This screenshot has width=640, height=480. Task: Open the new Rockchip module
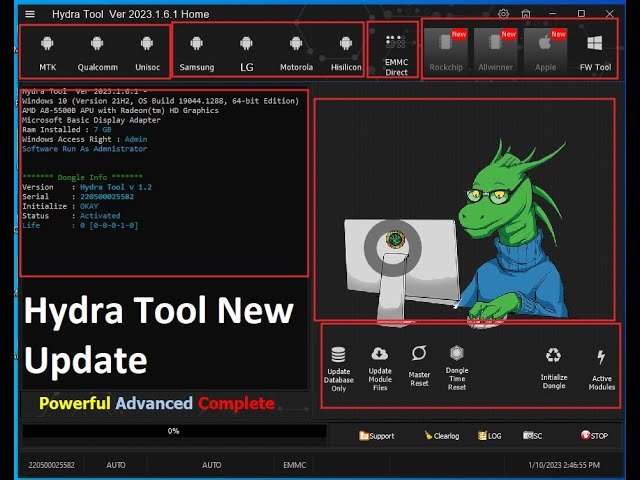[446, 52]
